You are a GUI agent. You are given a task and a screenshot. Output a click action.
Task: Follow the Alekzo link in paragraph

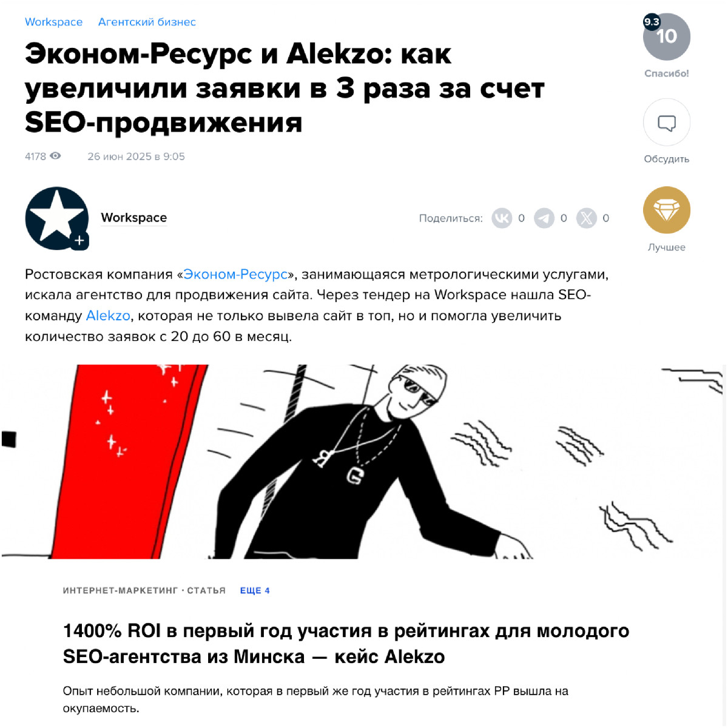[x=108, y=315]
